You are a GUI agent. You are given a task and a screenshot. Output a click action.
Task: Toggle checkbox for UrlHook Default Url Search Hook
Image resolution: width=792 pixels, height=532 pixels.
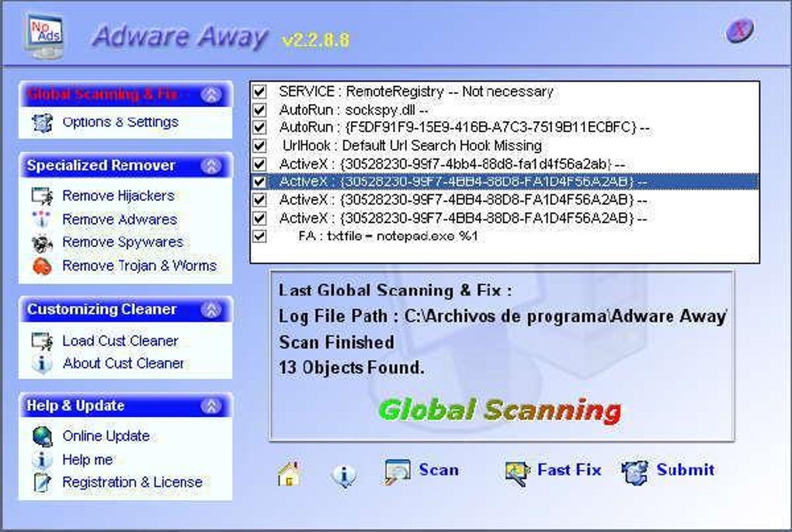click(259, 145)
